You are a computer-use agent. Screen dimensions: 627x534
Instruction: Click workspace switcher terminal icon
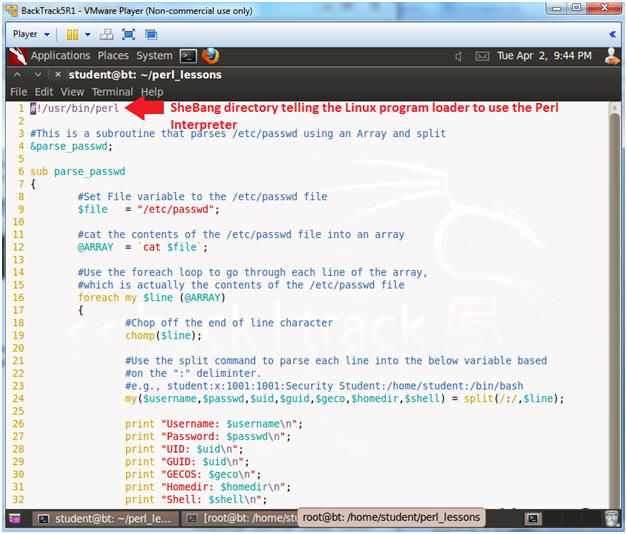533,519
